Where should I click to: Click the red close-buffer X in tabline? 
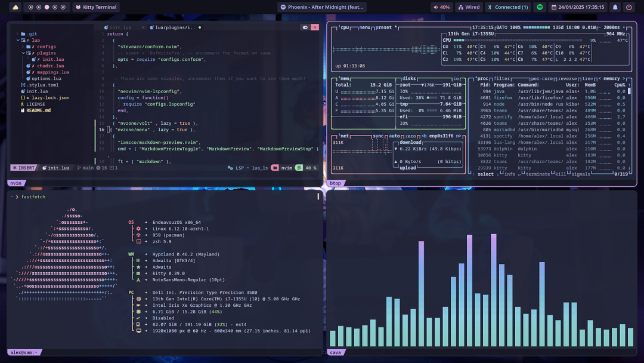coord(315,27)
